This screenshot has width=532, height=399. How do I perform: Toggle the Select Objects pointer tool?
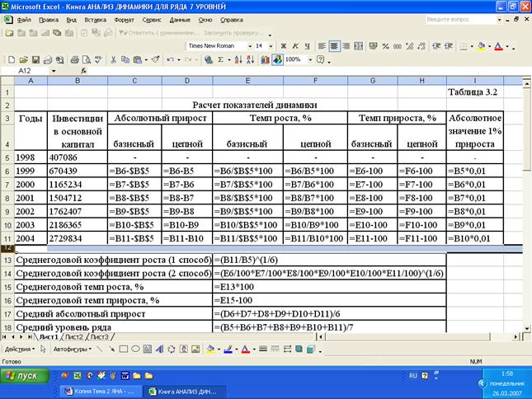(x=43, y=350)
